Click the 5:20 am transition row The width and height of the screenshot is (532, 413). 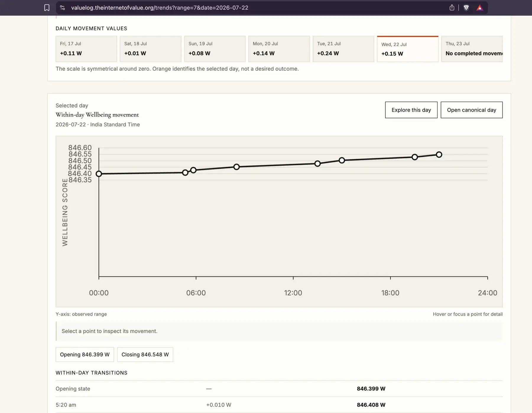tap(279, 405)
